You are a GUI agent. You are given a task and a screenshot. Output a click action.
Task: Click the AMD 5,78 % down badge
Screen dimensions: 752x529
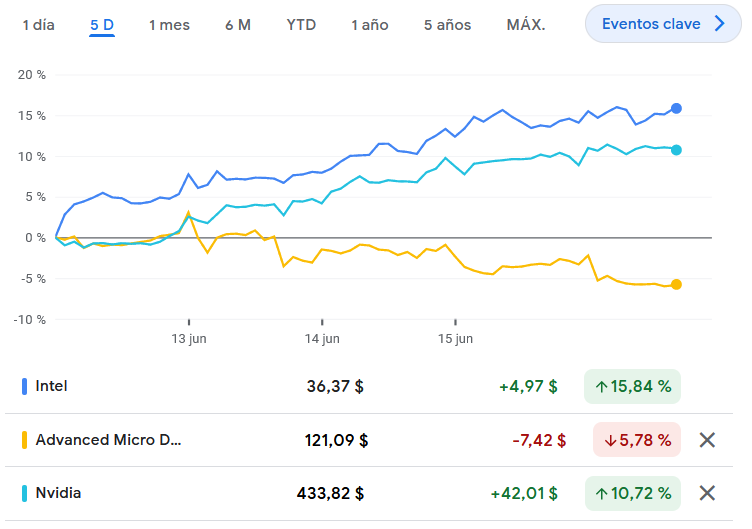click(636, 440)
